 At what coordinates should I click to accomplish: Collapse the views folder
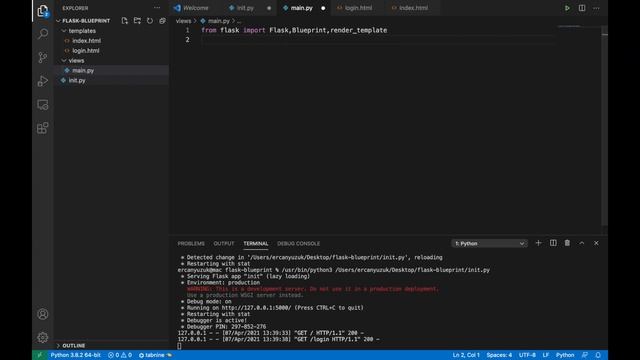coord(64,60)
